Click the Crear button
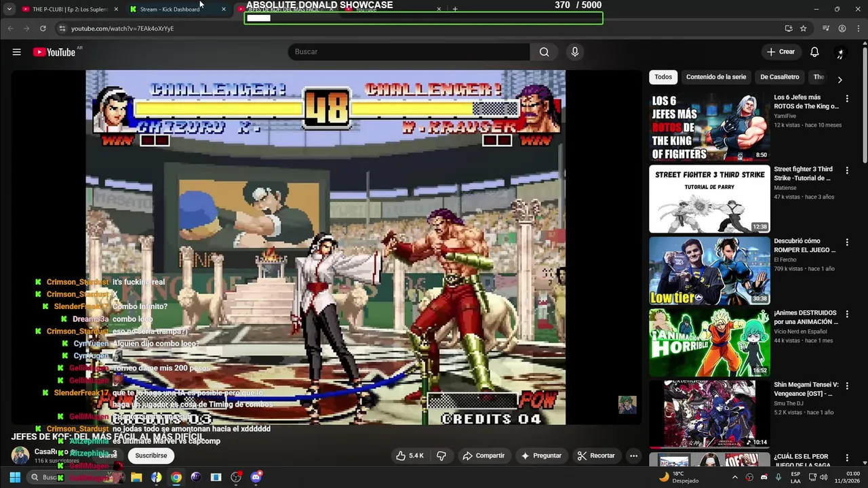This screenshot has height=488, width=868. [781, 52]
